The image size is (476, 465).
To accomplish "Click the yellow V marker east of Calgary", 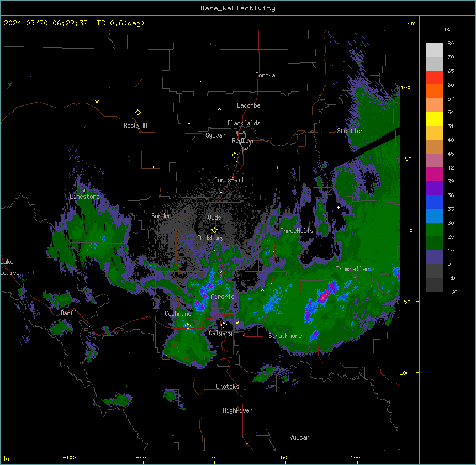I will point(237,323).
